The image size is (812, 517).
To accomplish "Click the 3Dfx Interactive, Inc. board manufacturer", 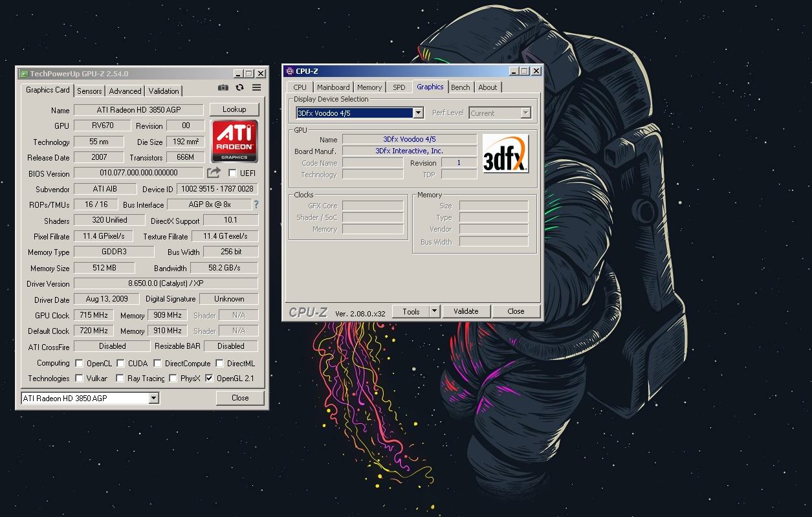I will 409,151.
